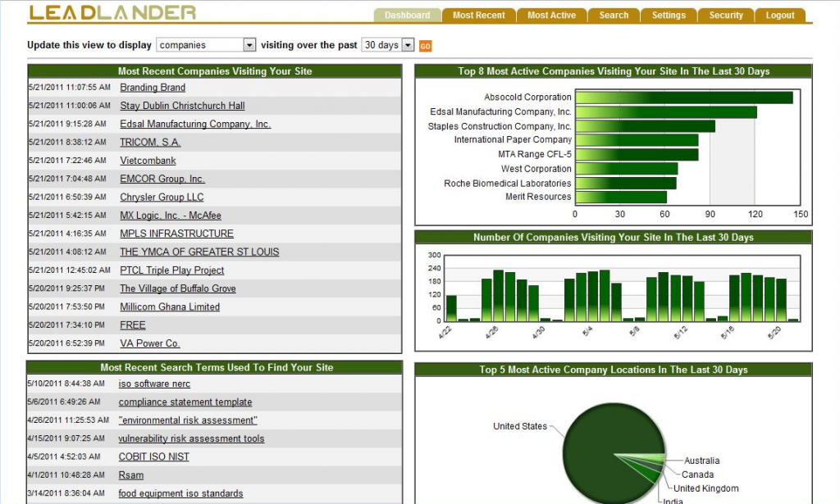
Task: Click the United Kingdom pie chart label
Action: tap(706, 488)
